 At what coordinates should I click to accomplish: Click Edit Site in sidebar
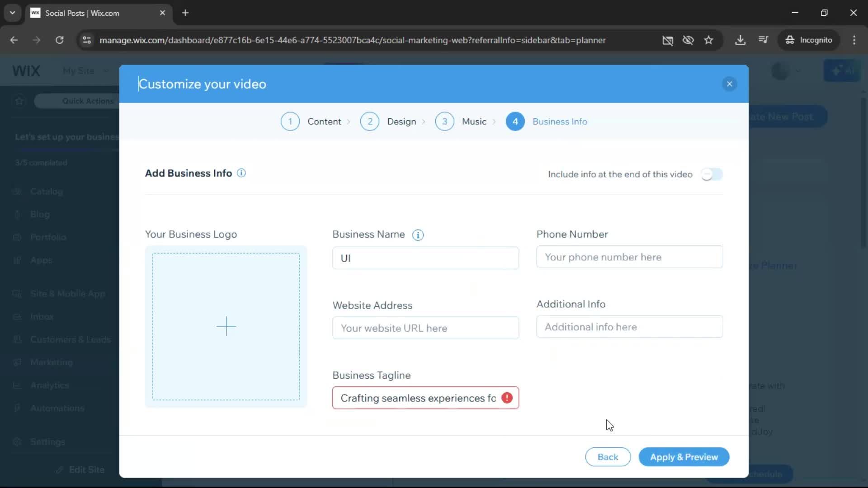[x=80, y=470]
